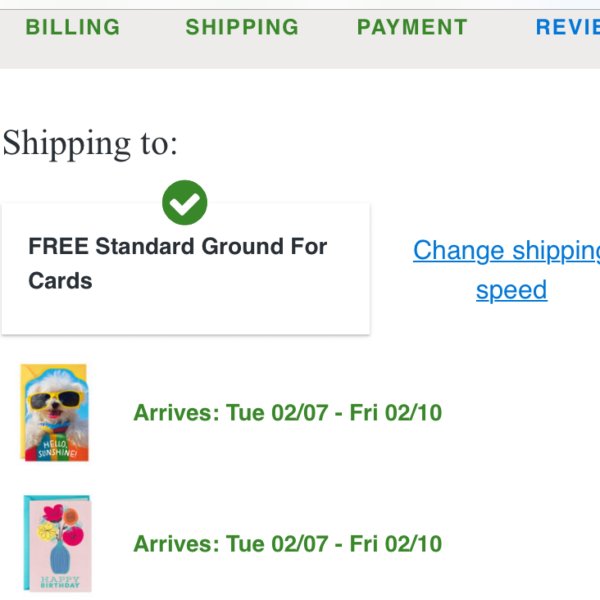This screenshot has width=600, height=600.
Task: Select FREE Standard Ground For Cards option
Action: 186,269
